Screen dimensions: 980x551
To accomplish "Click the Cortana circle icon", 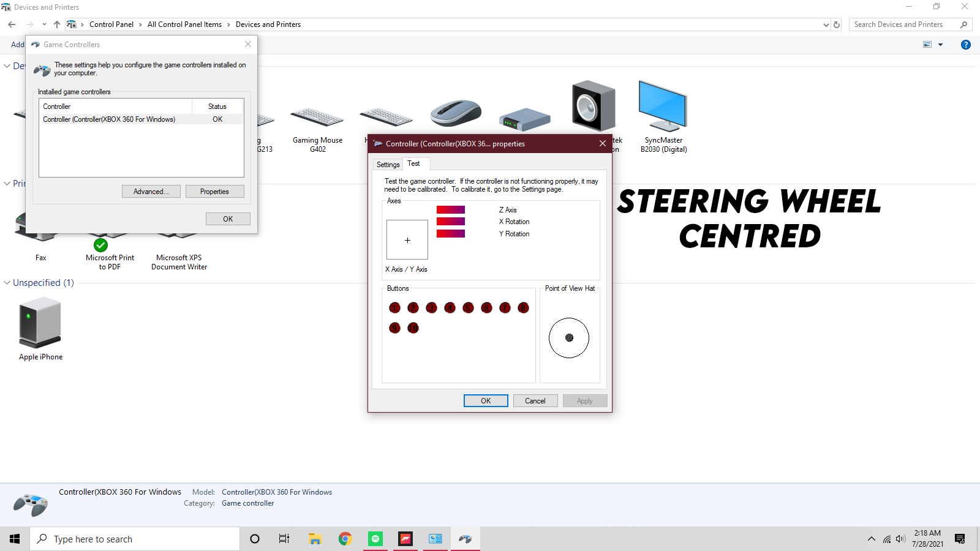I will 255,539.
